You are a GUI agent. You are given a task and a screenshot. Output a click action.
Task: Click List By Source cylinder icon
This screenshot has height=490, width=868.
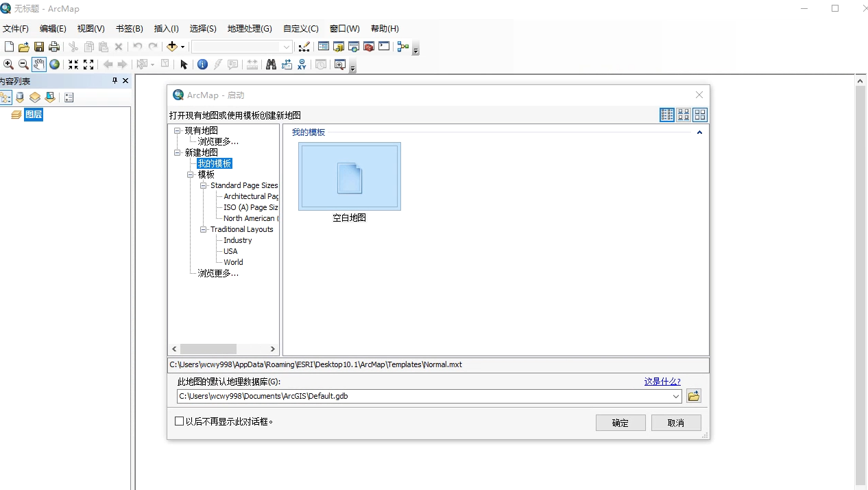[20, 97]
